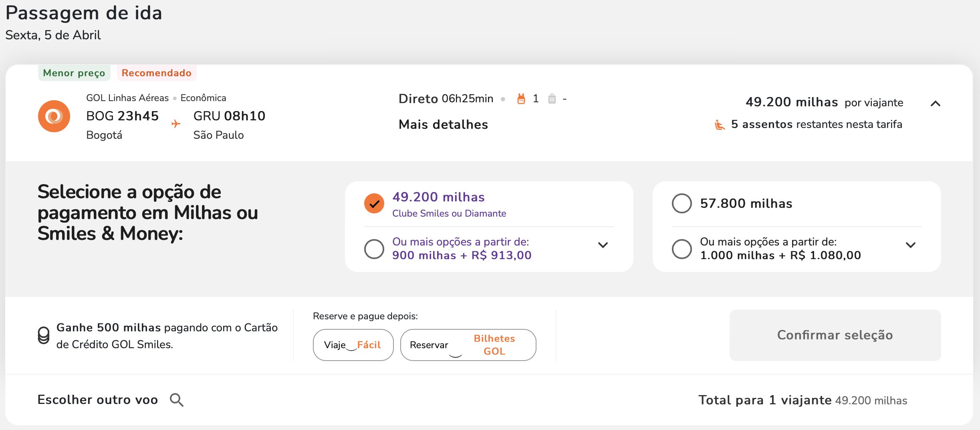Click the 'Passagem de ida' heading
The image size is (980, 430).
click(84, 13)
